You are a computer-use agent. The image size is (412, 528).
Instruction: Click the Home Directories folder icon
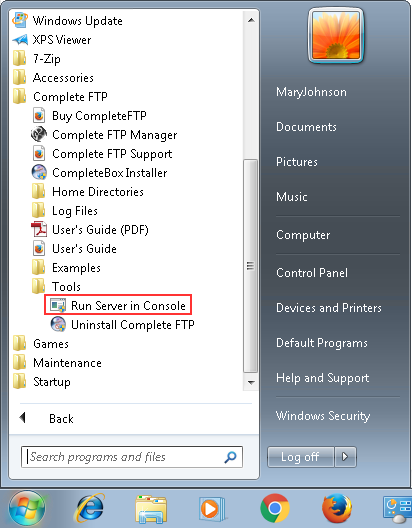38,192
